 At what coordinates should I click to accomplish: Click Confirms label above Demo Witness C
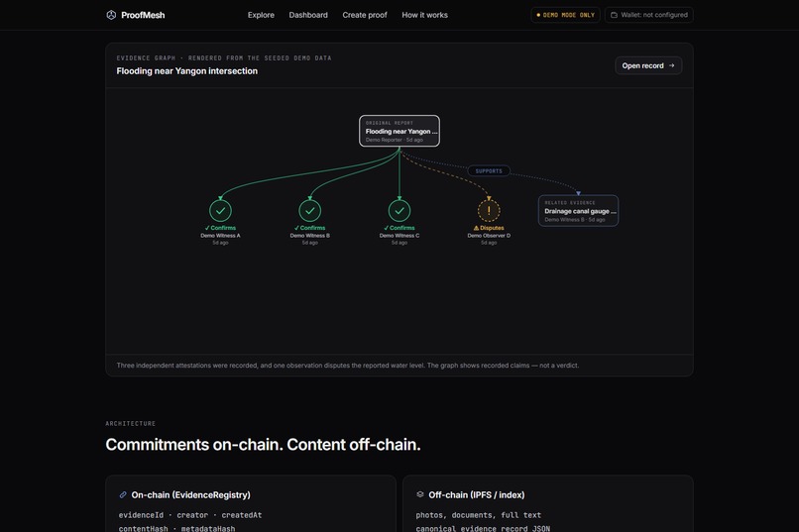(399, 228)
